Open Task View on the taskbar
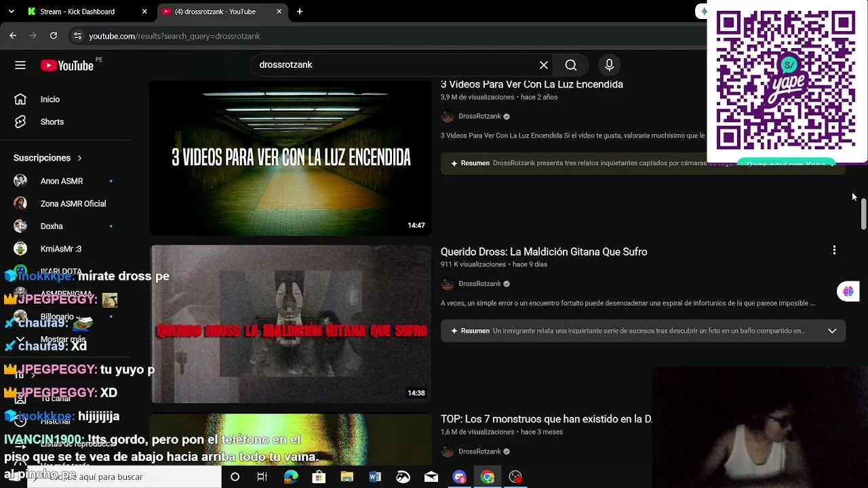The height and width of the screenshot is (488, 868). (x=262, y=477)
